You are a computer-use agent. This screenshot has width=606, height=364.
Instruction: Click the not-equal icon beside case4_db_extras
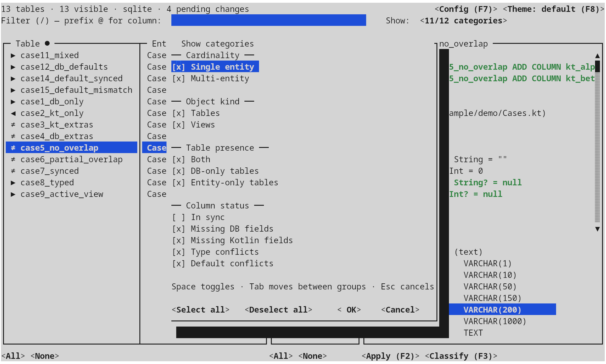pyautogui.click(x=13, y=136)
